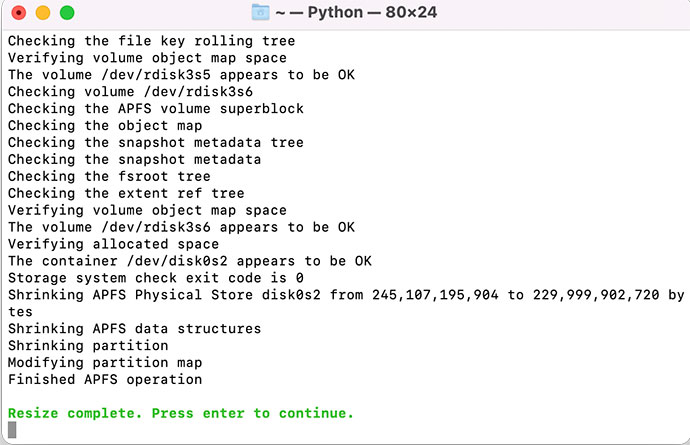Click the "Finished APFS operation" line
Image resolution: width=690 pixels, height=445 pixels.
(105, 379)
